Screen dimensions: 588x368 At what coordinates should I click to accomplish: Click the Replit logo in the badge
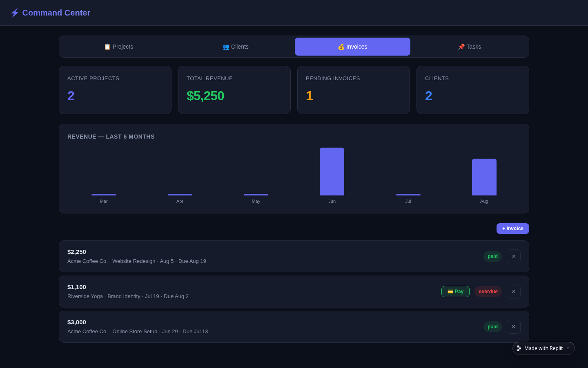(519, 348)
